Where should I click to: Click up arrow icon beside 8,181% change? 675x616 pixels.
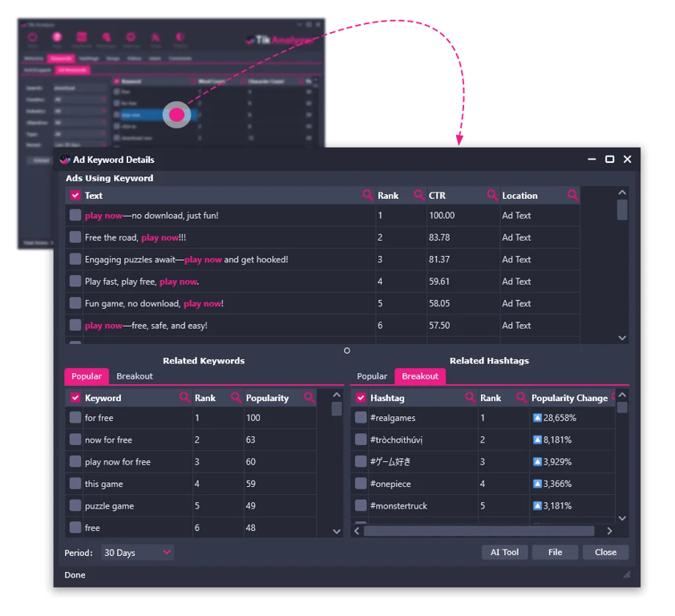point(537,440)
